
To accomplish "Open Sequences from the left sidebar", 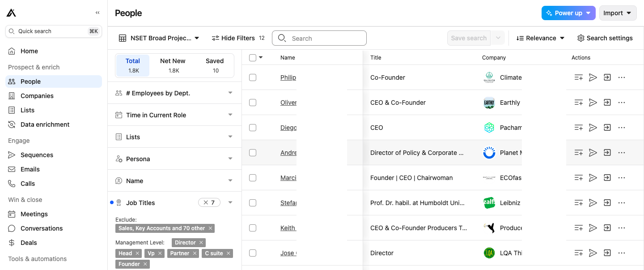I will coord(37,155).
